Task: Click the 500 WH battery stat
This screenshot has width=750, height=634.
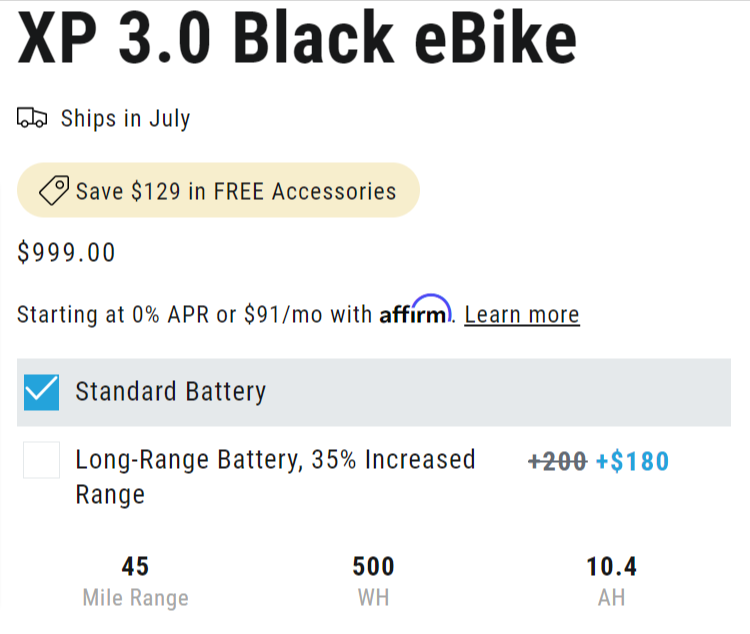Action: coord(373,567)
